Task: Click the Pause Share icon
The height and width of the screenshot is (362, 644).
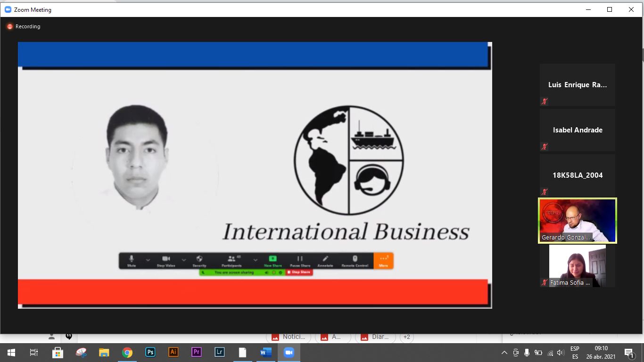Action: tap(300, 259)
